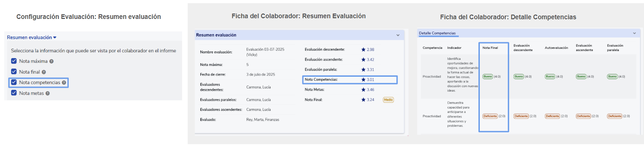Click Bueno badge under Evaluación paralela column
The width and height of the screenshot is (644, 147).
(613, 76)
